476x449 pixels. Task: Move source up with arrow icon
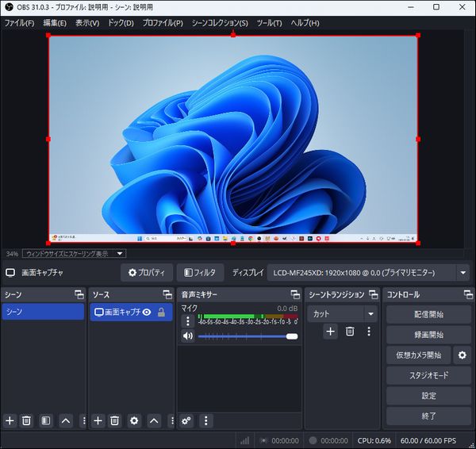tap(154, 420)
